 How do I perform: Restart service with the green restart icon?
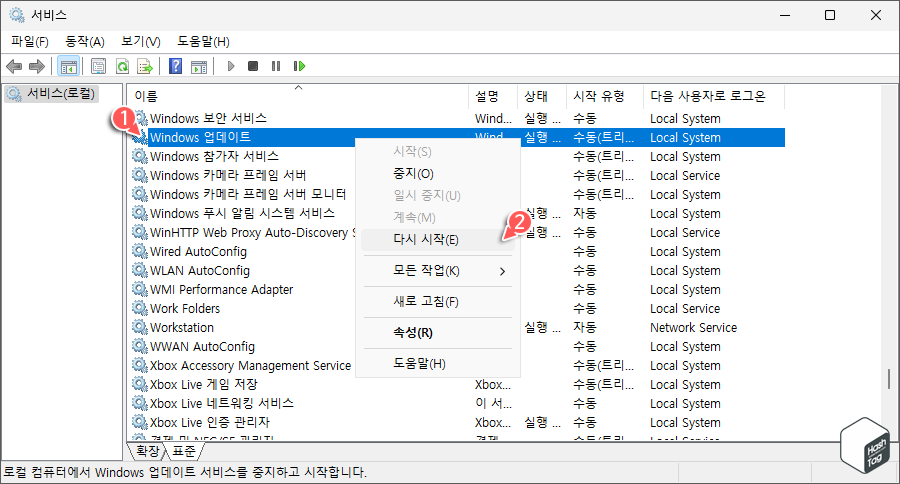[x=299, y=67]
